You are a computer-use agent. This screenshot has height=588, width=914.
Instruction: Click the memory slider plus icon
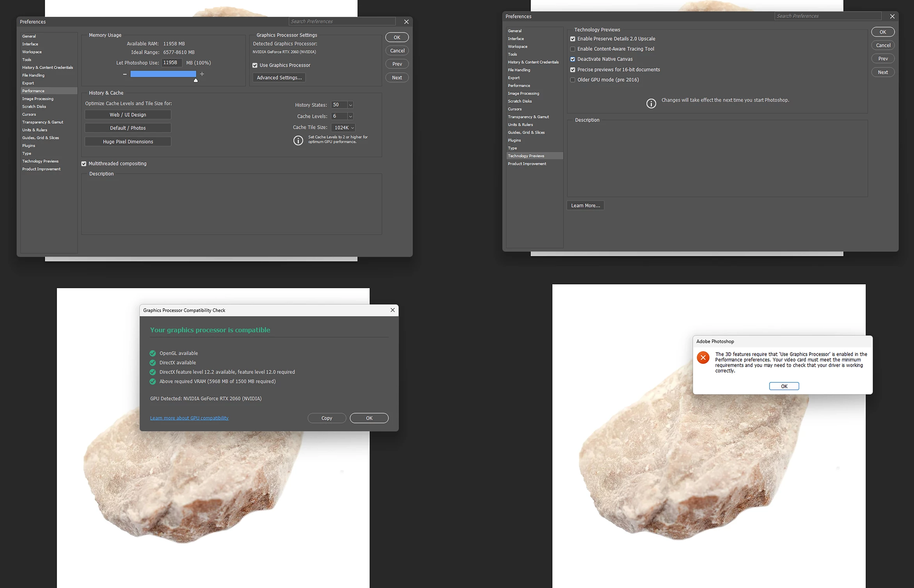(x=202, y=74)
